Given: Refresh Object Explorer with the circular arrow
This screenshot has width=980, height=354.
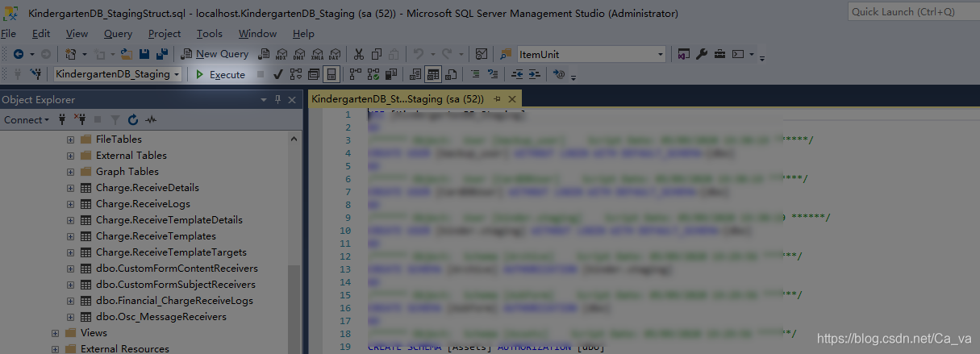Looking at the screenshot, I should point(133,119).
